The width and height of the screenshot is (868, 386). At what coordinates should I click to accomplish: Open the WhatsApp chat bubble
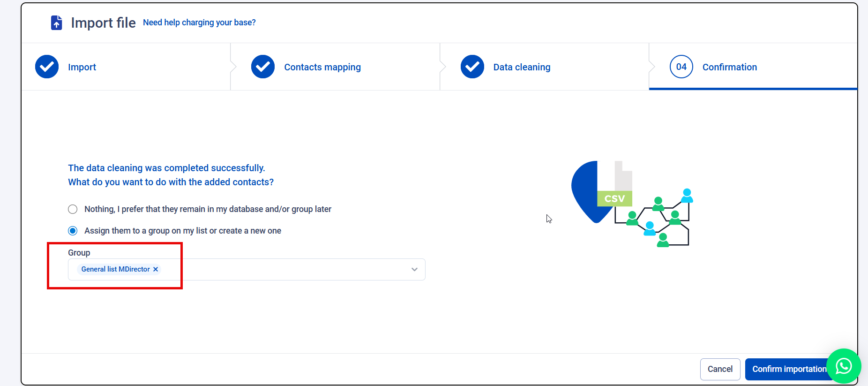[844, 366]
